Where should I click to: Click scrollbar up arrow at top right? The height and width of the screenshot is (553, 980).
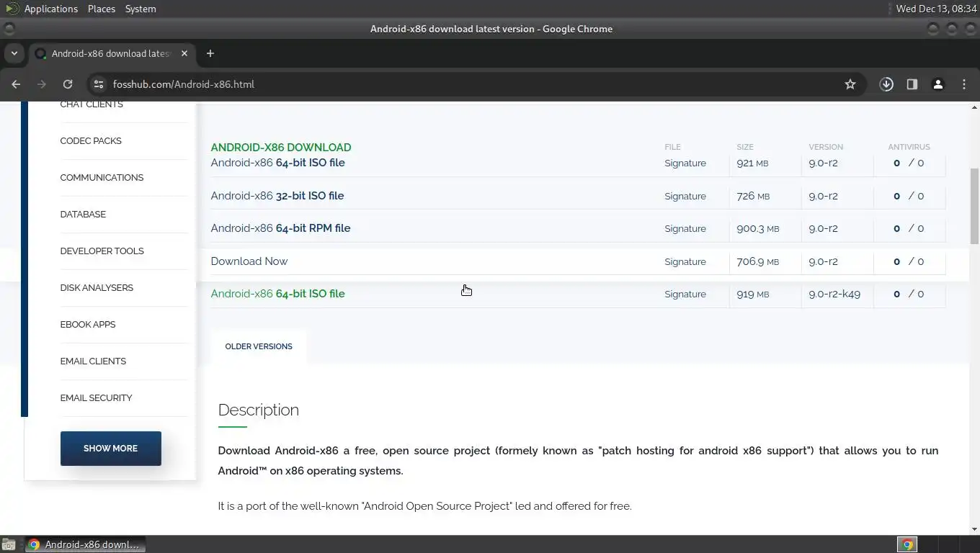click(x=974, y=107)
